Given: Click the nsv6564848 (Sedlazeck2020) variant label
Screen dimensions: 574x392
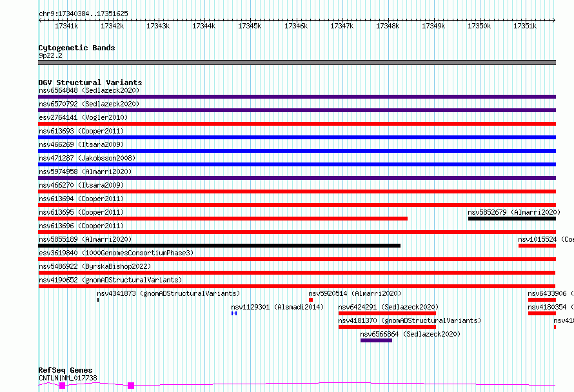Looking at the screenshot, I should [x=89, y=90].
